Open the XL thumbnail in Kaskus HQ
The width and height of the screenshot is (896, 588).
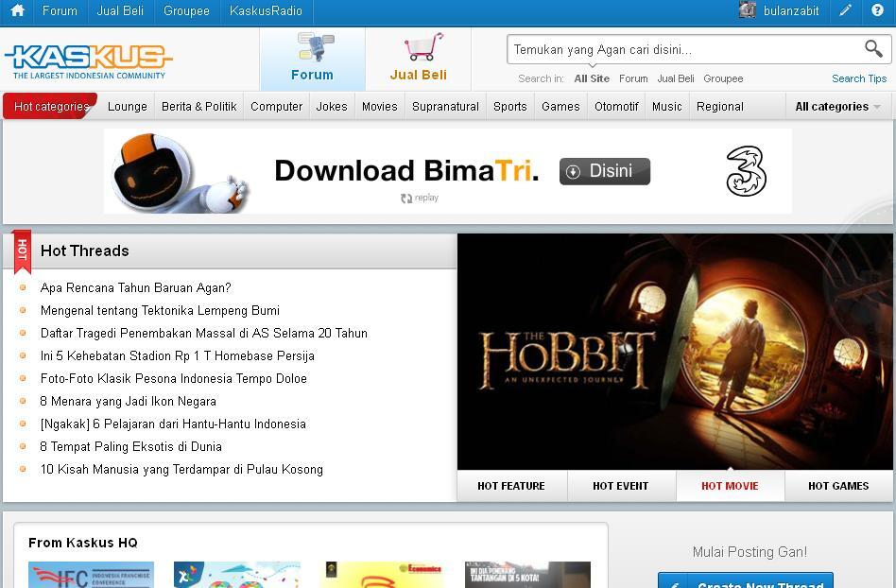[x=236, y=574]
